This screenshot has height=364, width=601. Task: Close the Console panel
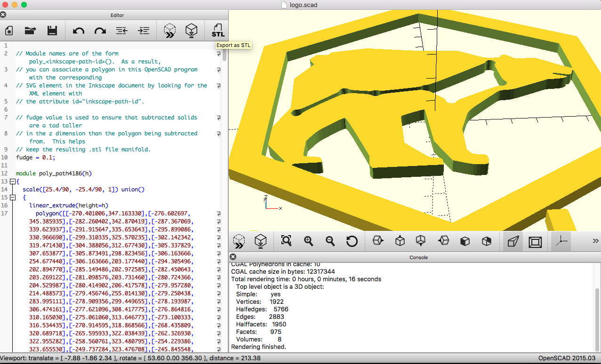[x=233, y=257]
